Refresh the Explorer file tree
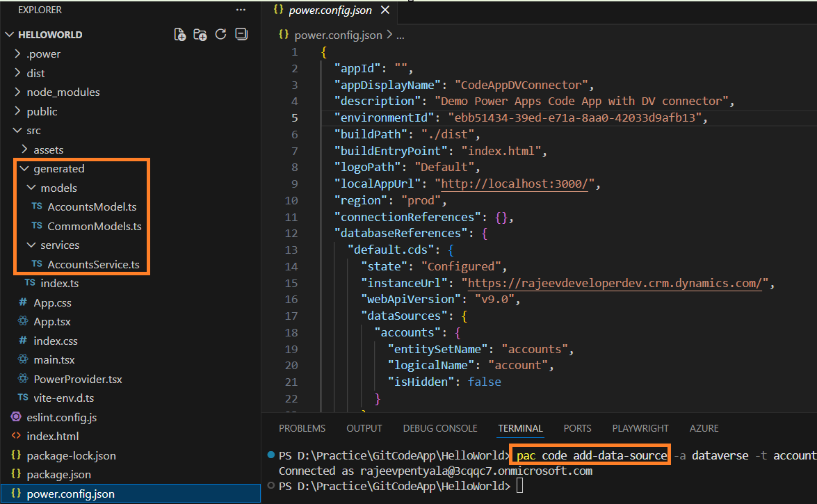 point(221,34)
